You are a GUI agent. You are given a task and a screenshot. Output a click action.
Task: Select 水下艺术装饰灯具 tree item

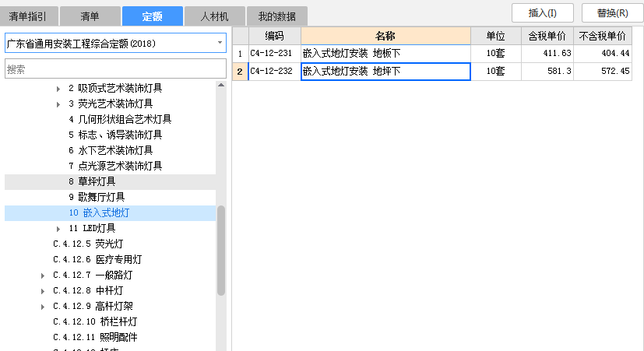[111, 151]
